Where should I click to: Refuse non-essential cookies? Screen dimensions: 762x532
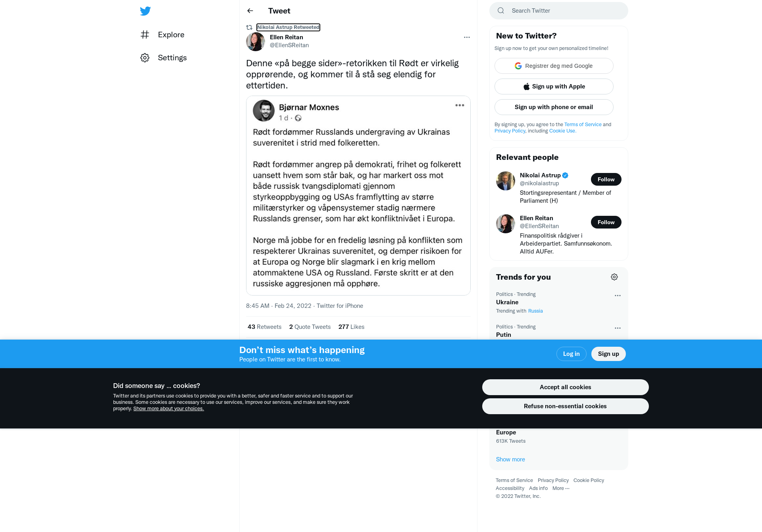(566, 406)
